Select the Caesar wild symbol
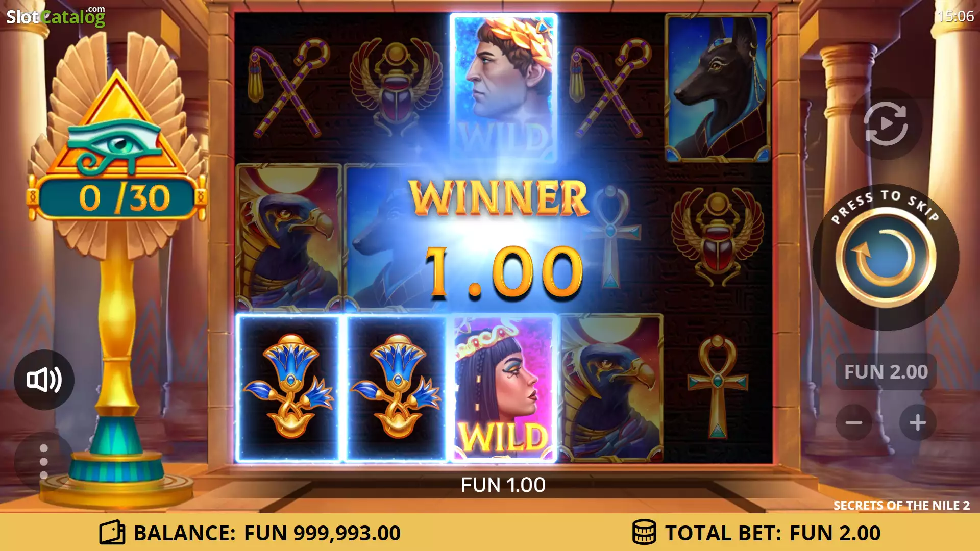This screenshot has height=551, width=980. coord(503,88)
